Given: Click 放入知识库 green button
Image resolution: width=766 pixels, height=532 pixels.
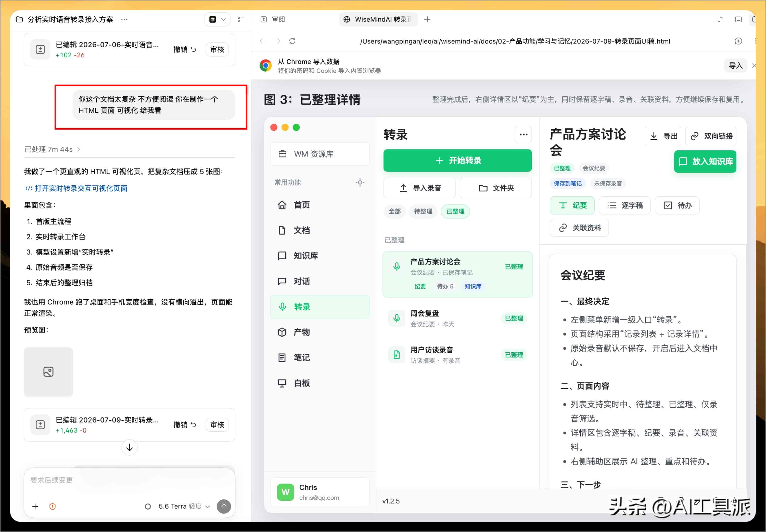Looking at the screenshot, I should click(705, 162).
